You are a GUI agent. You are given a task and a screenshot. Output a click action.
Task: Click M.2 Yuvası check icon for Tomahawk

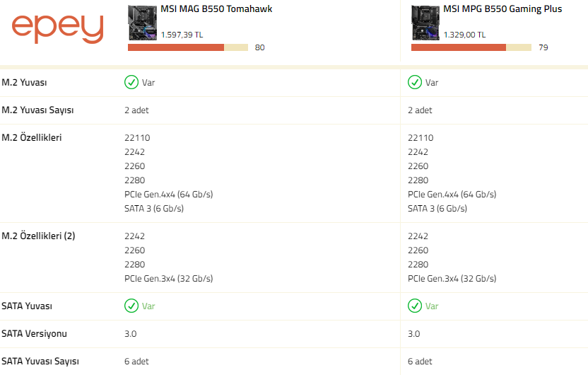[x=131, y=82]
